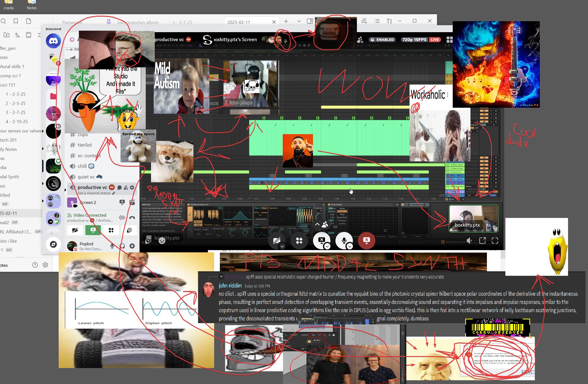Mute Popbot microphone in user panel
The height and width of the screenshot is (384, 588).
pos(112,246)
